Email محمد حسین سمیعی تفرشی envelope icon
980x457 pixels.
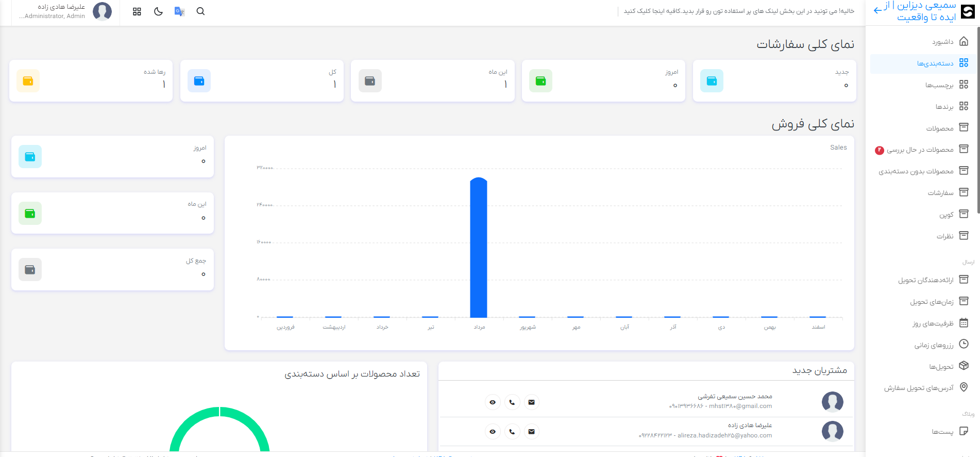point(532,402)
